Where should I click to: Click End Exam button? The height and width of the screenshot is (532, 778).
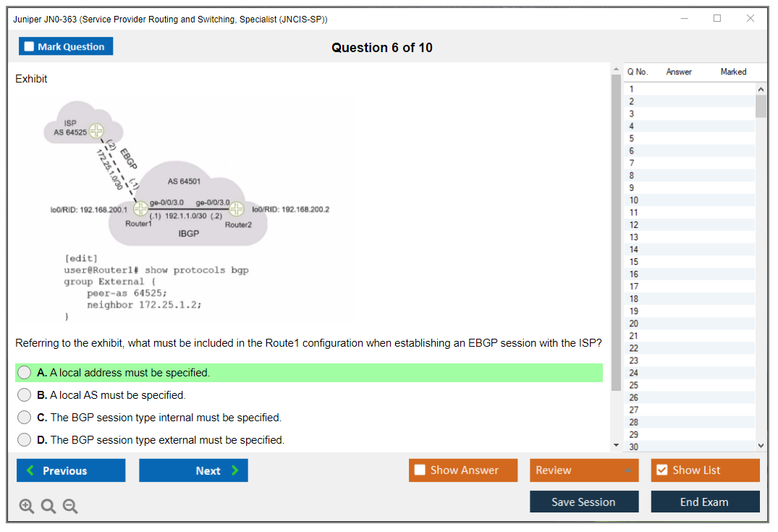tap(705, 502)
